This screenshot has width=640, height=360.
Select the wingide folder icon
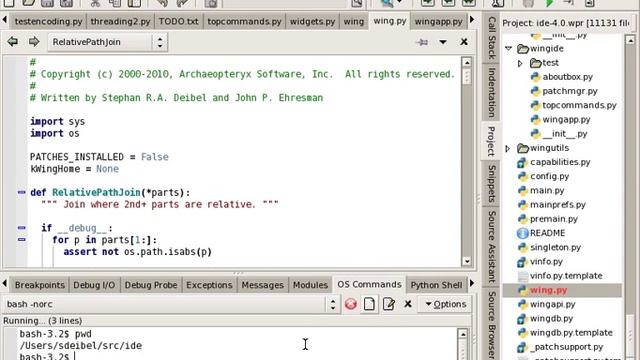coord(523,49)
